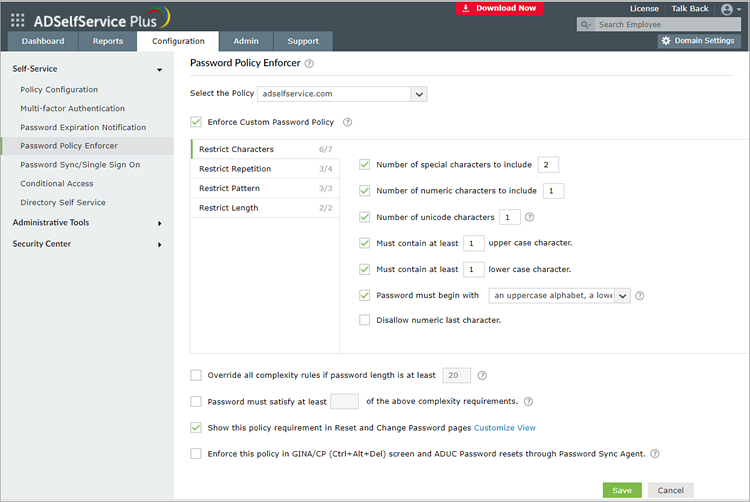The width and height of the screenshot is (750, 502).
Task: Click help icon beside Enforce Custom Password Policy
Action: point(348,122)
